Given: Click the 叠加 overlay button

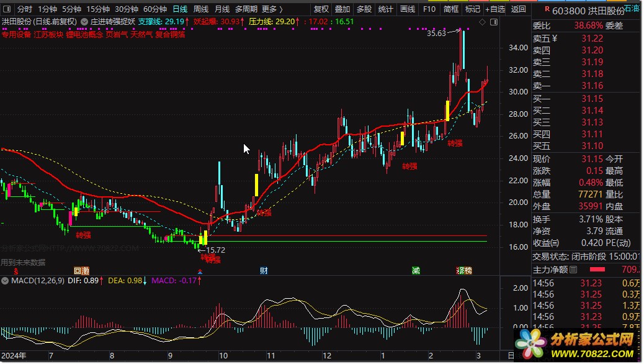Looking at the screenshot, I should [x=342, y=9].
